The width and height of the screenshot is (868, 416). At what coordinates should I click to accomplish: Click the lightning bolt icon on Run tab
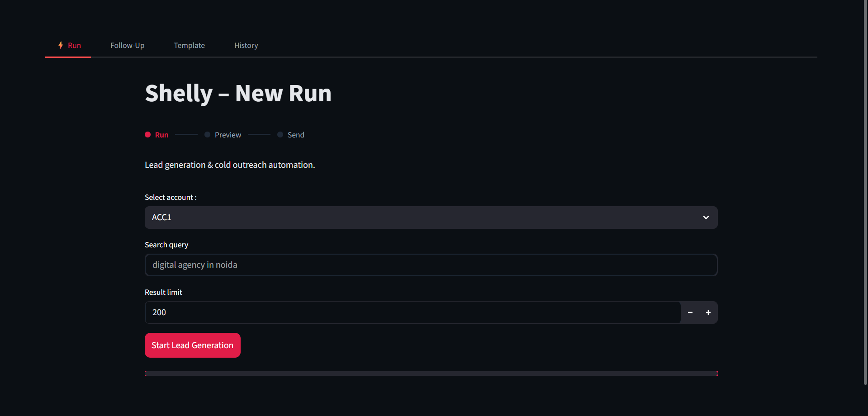(x=61, y=45)
